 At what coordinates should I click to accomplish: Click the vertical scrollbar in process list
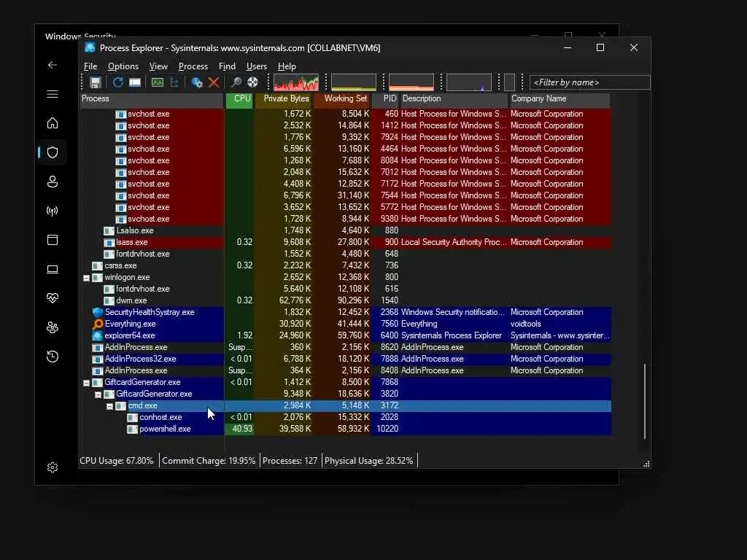click(x=645, y=402)
